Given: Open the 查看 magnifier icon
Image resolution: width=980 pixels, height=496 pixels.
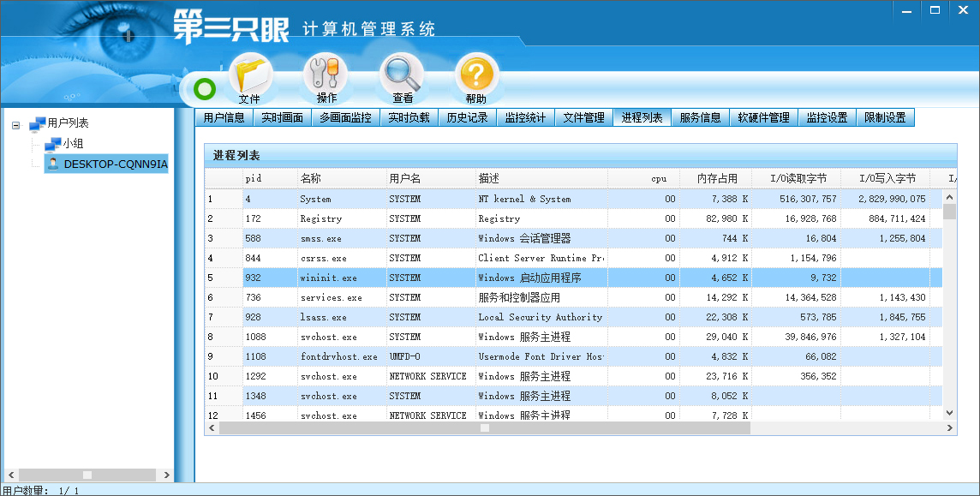Looking at the screenshot, I should (x=402, y=80).
